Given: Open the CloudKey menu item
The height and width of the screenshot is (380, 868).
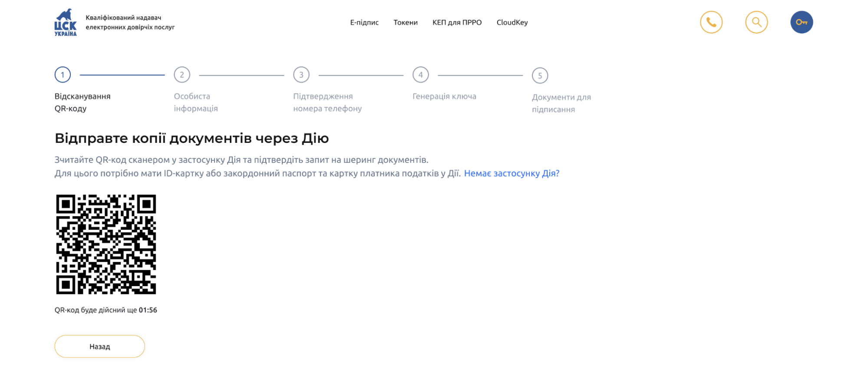Looking at the screenshot, I should point(512,23).
